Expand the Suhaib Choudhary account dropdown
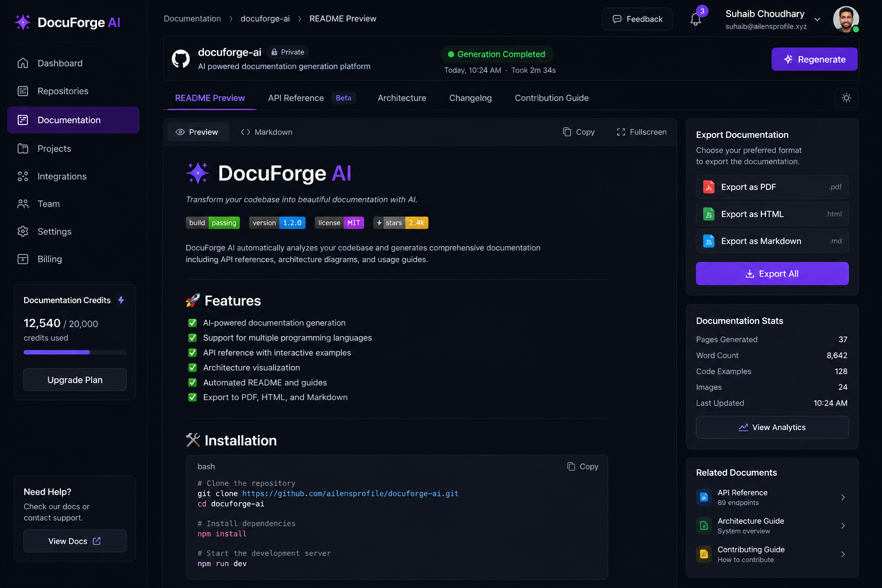The width and height of the screenshot is (882, 588). pyautogui.click(x=818, y=20)
